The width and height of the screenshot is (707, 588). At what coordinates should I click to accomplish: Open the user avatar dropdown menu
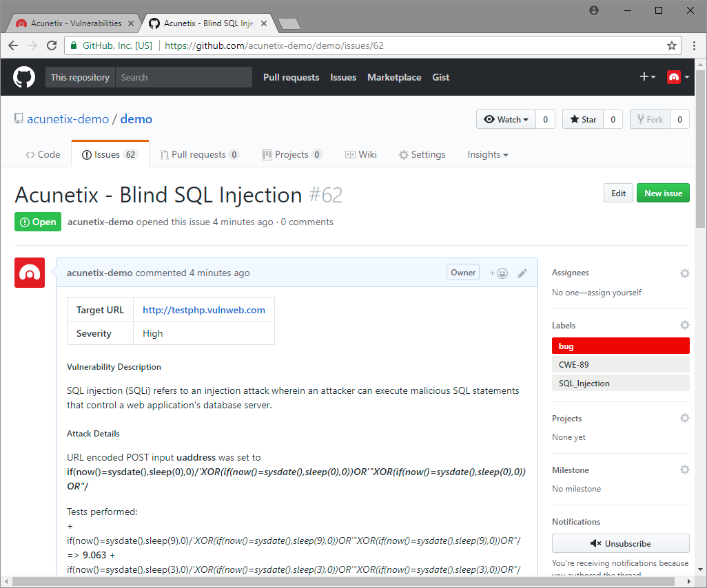tap(678, 77)
